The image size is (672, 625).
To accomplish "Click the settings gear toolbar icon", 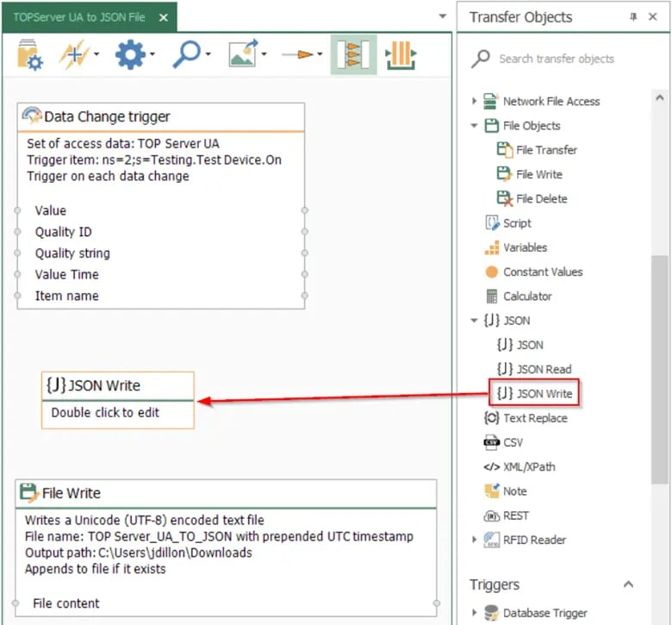I will click(x=130, y=55).
